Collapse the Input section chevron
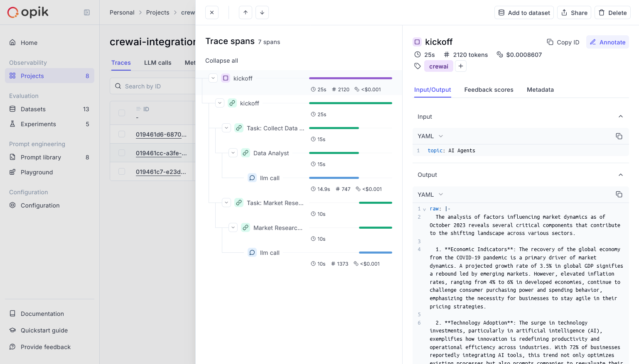This screenshot has width=639, height=364. coord(621,117)
